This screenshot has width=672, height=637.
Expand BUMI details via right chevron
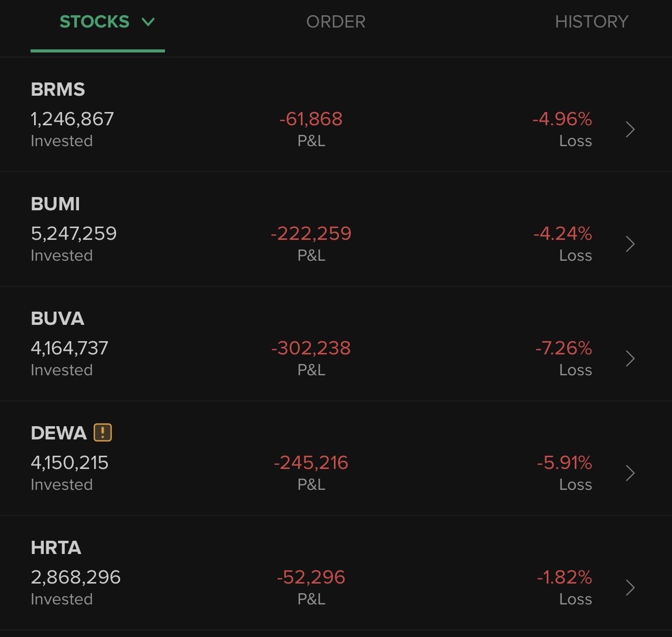tap(630, 244)
